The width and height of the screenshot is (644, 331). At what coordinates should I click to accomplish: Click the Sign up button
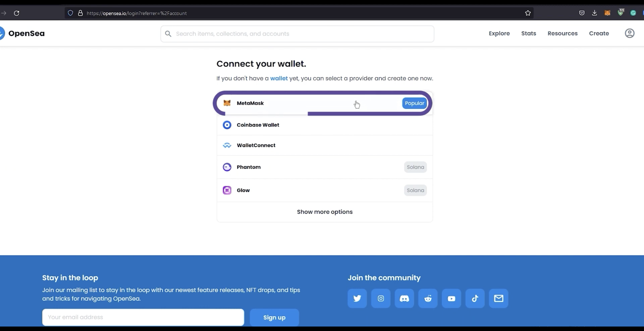click(x=274, y=317)
